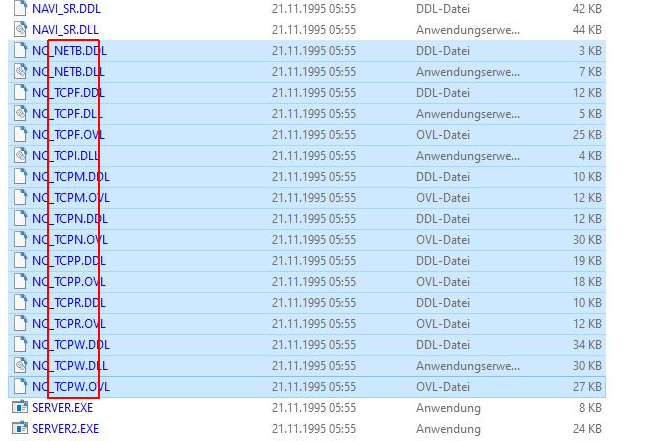Pick the file named NC_TCPP.DDL
The width and height of the screenshot is (648, 441).
69,261
